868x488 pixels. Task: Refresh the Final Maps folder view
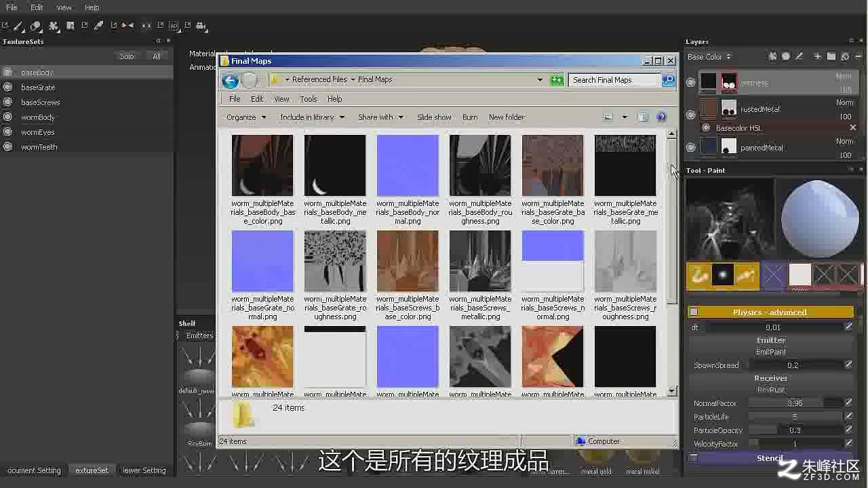pyautogui.click(x=557, y=80)
